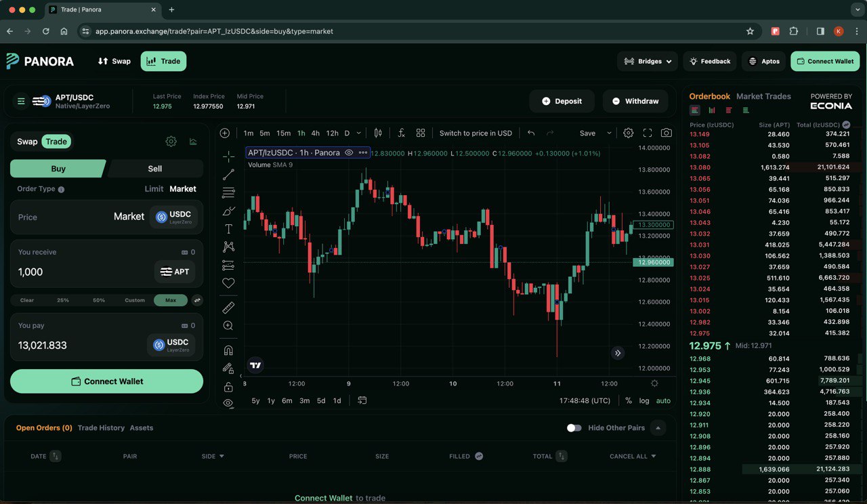867x504 pixels.
Task: Toggle the magnet snapping mode
Action: [x=228, y=350]
